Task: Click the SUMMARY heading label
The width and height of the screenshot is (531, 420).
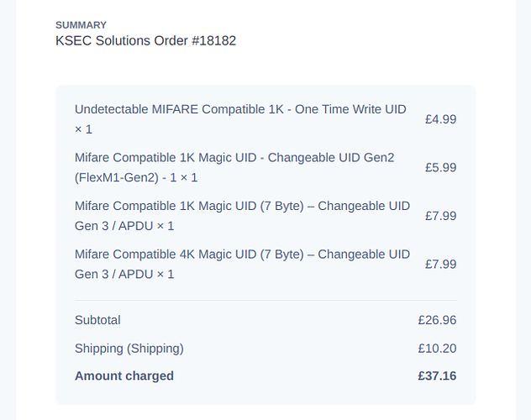Action: [x=81, y=25]
